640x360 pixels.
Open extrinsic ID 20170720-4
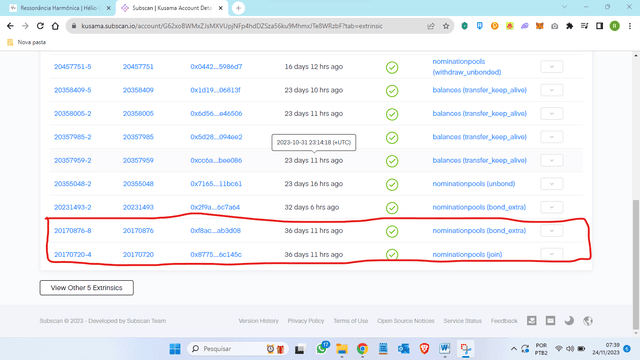click(73, 254)
